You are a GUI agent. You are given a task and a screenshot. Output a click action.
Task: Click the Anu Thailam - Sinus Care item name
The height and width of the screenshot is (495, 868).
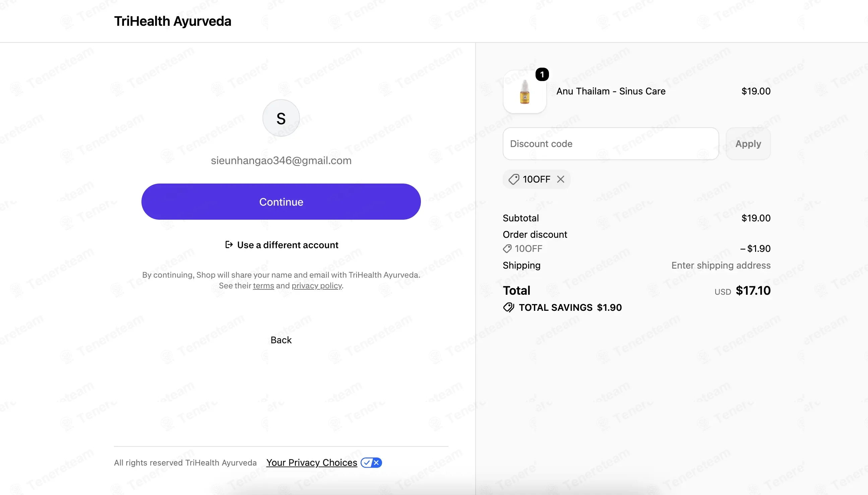tap(611, 91)
